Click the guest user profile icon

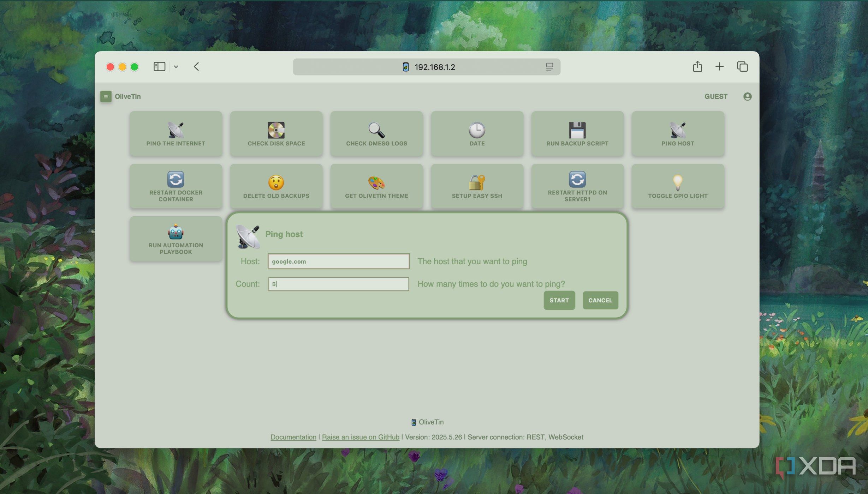tap(747, 96)
